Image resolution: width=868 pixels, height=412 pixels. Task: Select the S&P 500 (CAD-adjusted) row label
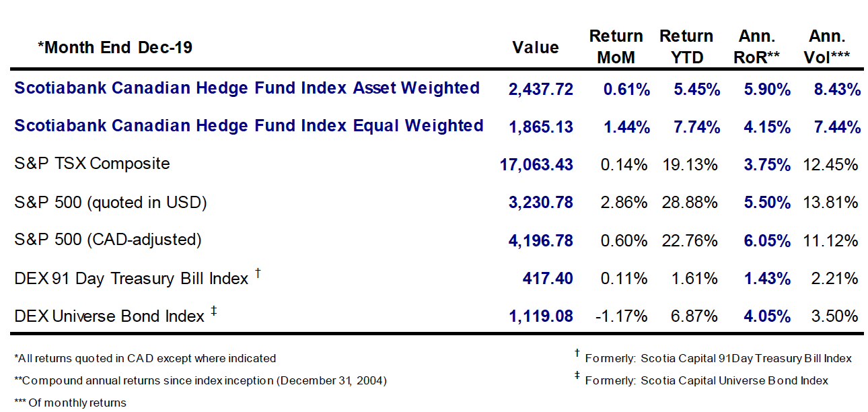tap(108, 240)
